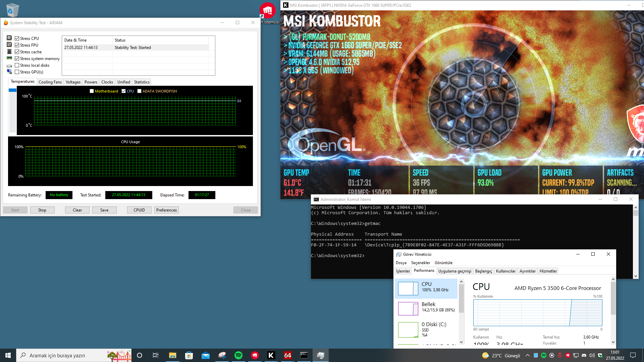The height and width of the screenshot is (362, 644).
Task: Switch to İşlemler tab
Action: 403,271
